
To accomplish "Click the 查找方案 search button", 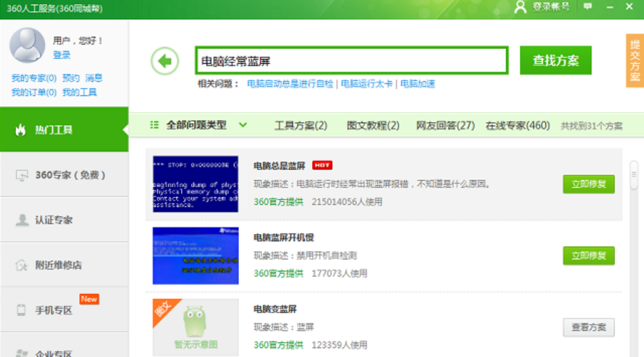I will [x=555, y=61].
